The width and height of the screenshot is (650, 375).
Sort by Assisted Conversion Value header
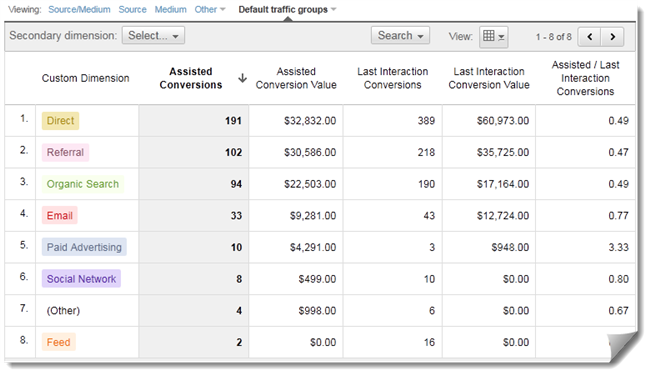pos(296,78)
